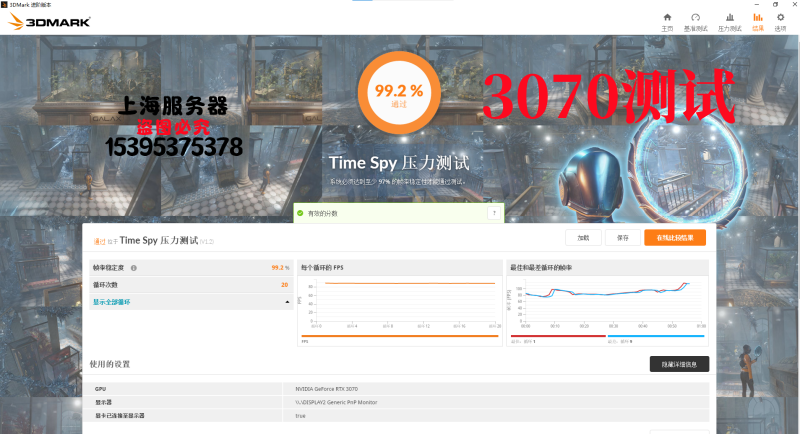Expand 显示全部循环 show all loops
This screenshot has height=434, width=800.
pos(111,302)
